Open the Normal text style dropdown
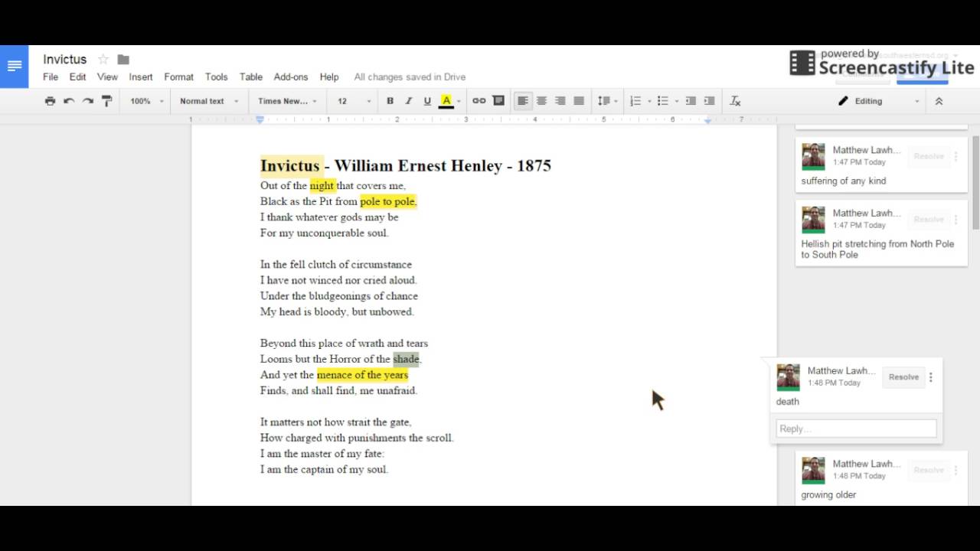The width and height of the screenshot is (980, 551). point(209,101)
